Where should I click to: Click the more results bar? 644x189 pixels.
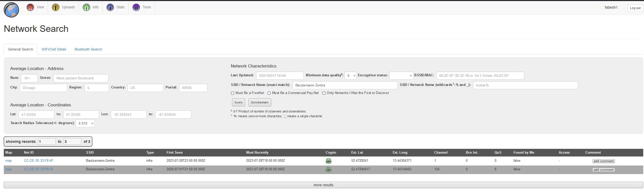323,185
